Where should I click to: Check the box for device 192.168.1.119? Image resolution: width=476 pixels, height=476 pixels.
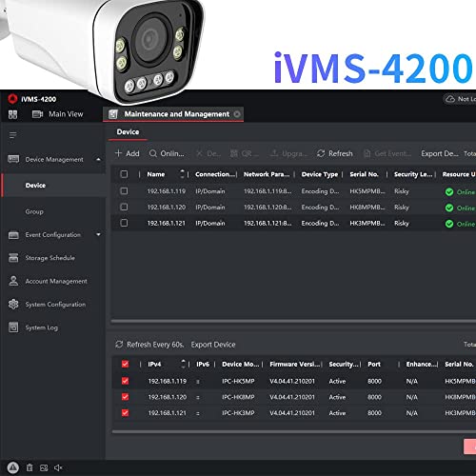(124, 190)
